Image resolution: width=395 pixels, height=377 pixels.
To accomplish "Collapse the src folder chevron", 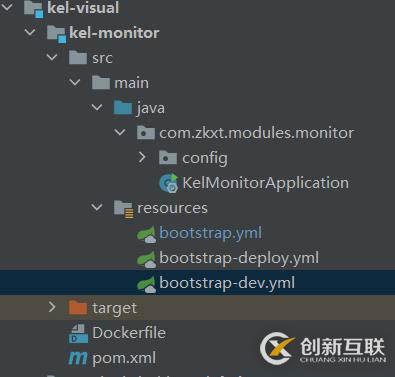I will pos(52,57).
